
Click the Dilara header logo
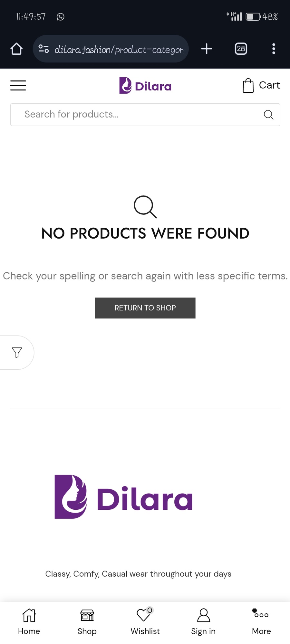point(145,86)
